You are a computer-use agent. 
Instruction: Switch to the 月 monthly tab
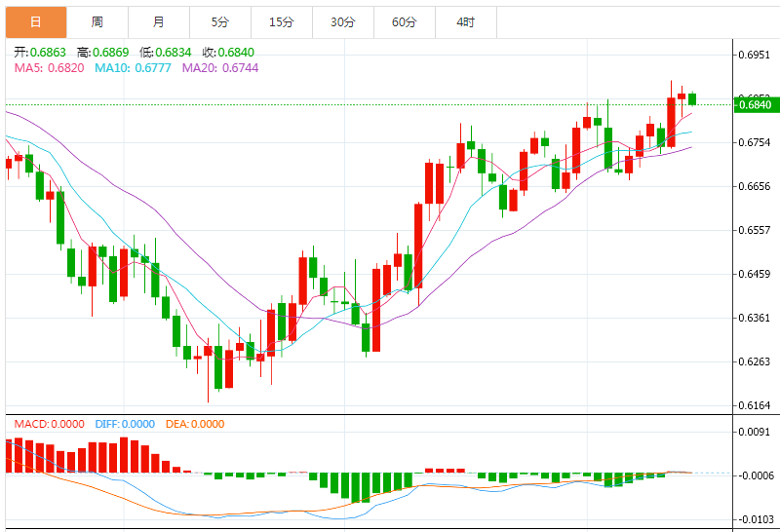tap(158, 21)
